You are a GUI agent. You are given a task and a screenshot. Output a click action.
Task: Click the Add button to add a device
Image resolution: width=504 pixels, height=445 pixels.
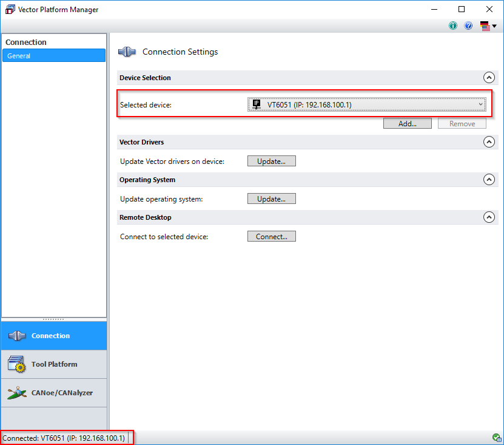click(407, 123)
